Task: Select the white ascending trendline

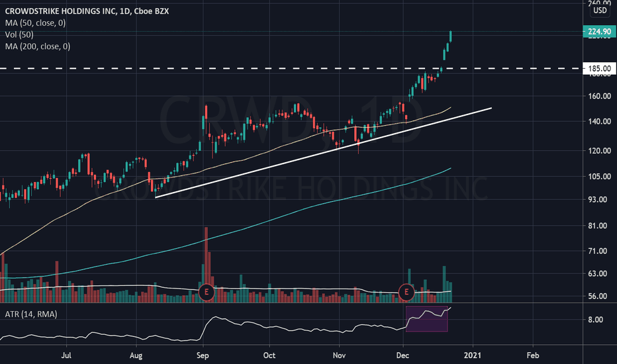Action: [324, 153]
